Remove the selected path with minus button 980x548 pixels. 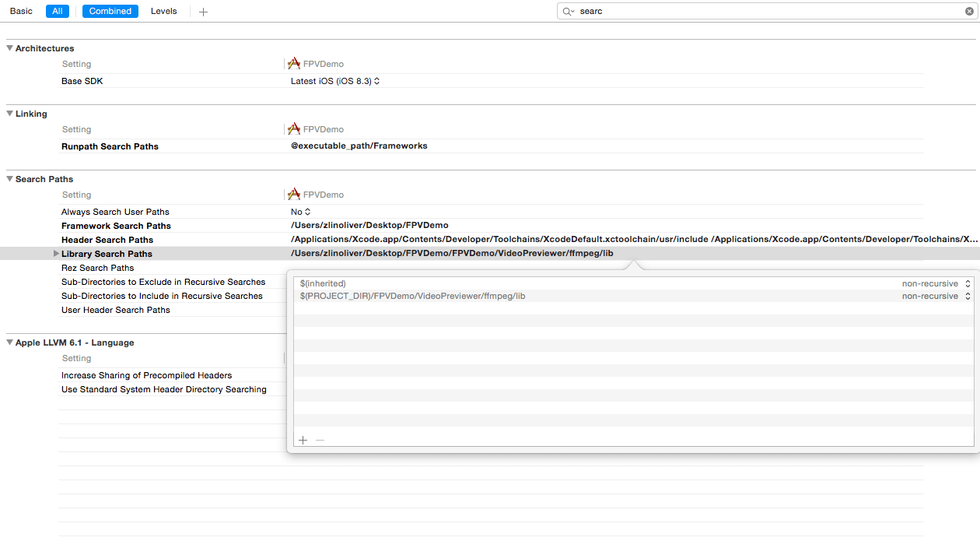[320, 440]
